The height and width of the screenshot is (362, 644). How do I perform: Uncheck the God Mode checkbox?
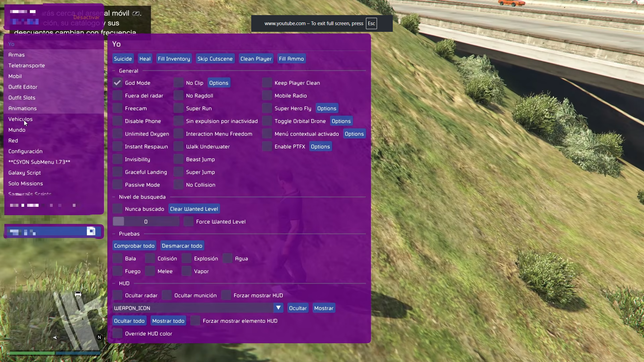(x=117, y=83)
